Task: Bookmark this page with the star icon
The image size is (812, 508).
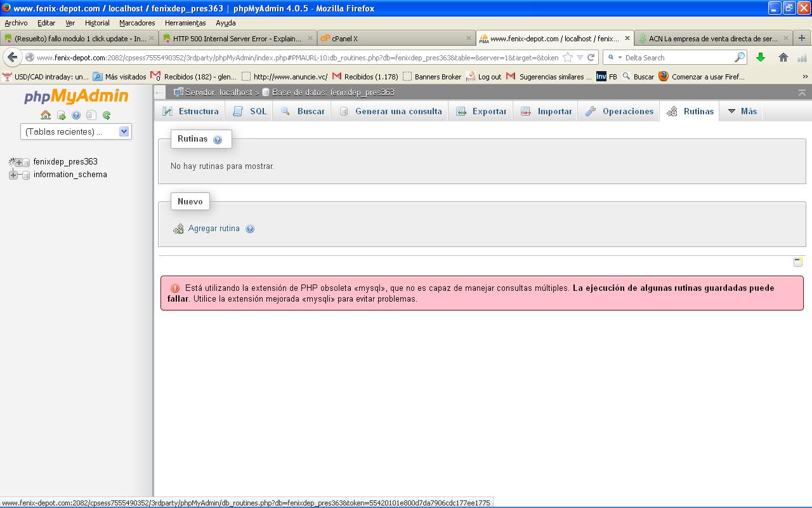Action: pyautogui.click(x=568, y=57)
